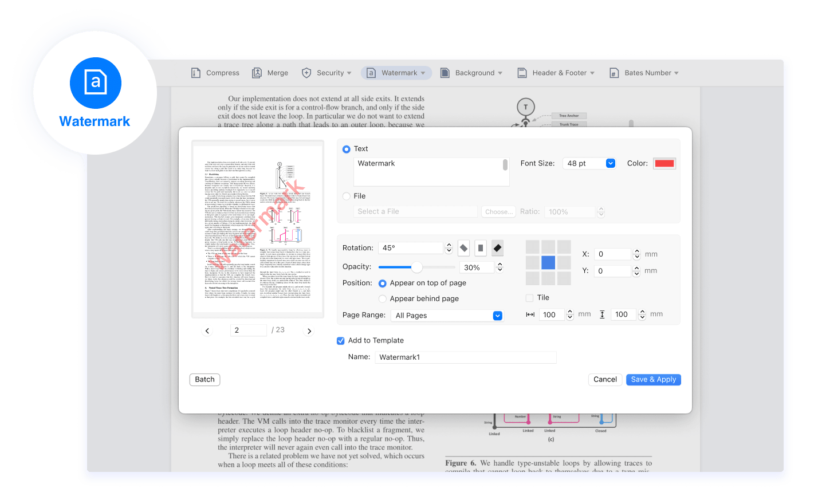Image resolution: width=818 pixels, height=504 pixels.
Task: Uncheck Add to Template checkbox
Action: [341, 341]
